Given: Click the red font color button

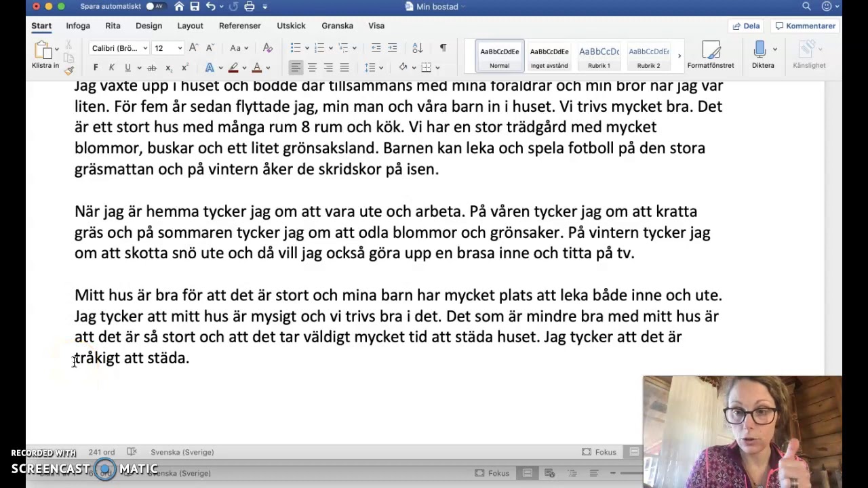Looking at the screenshot, I should coord(257,68).
